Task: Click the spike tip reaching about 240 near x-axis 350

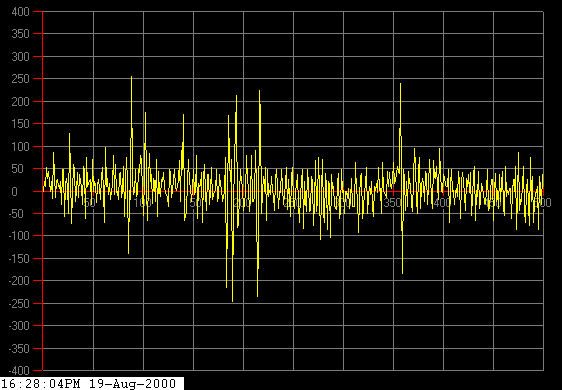Action: pyautogui.click(x=400, y=84)
